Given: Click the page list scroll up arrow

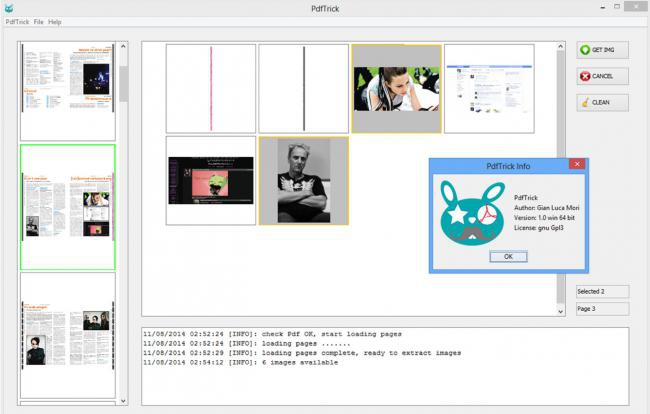Looking at the screenshot, I should tap(123, 46).
